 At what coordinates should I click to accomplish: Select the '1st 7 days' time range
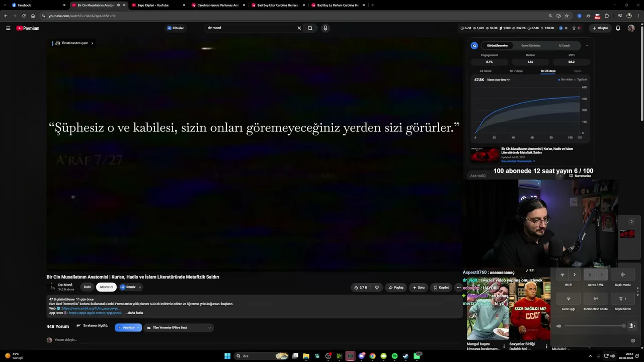[x=516, y=71]
